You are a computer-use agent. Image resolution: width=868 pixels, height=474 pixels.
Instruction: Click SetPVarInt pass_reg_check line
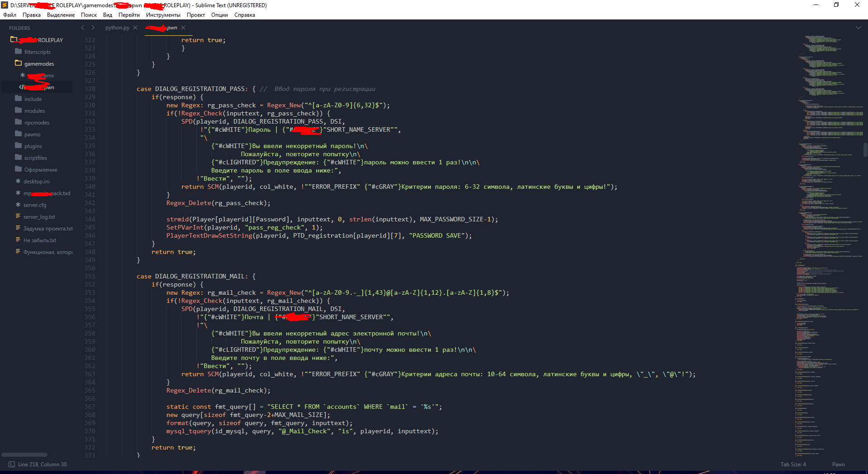[244, 227]
